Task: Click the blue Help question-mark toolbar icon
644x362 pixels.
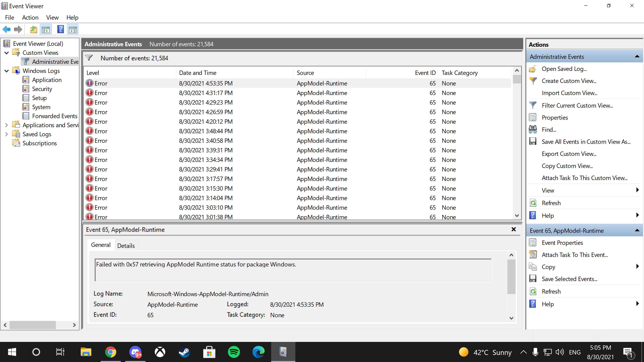Action: click(x=60, y=29)
